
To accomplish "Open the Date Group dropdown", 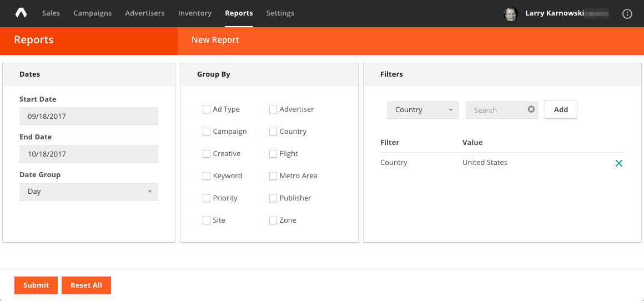I will 89,192.
